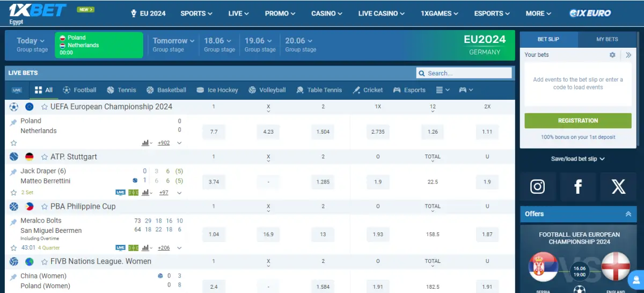Favorite the UEFA European Championship 2024 league
Viewport: 644px width, 293px height.
(x=45, y=107)
